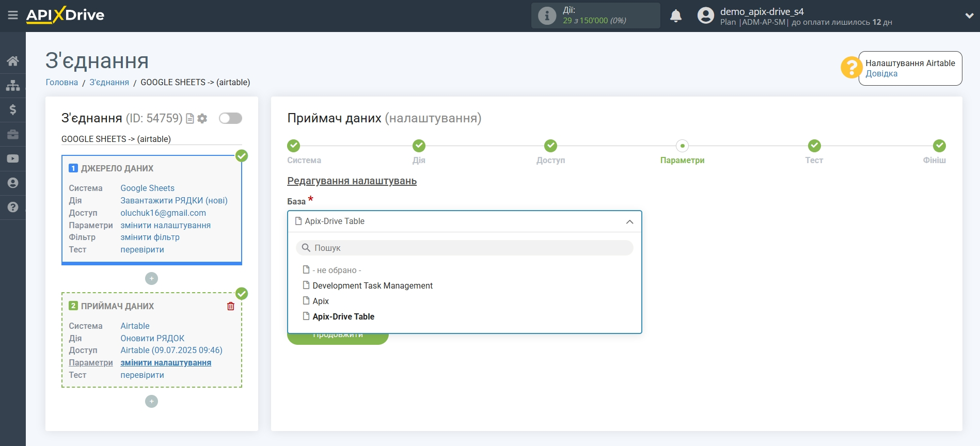
Task: Add a step between source and receiver
Action: click(151, 278)
